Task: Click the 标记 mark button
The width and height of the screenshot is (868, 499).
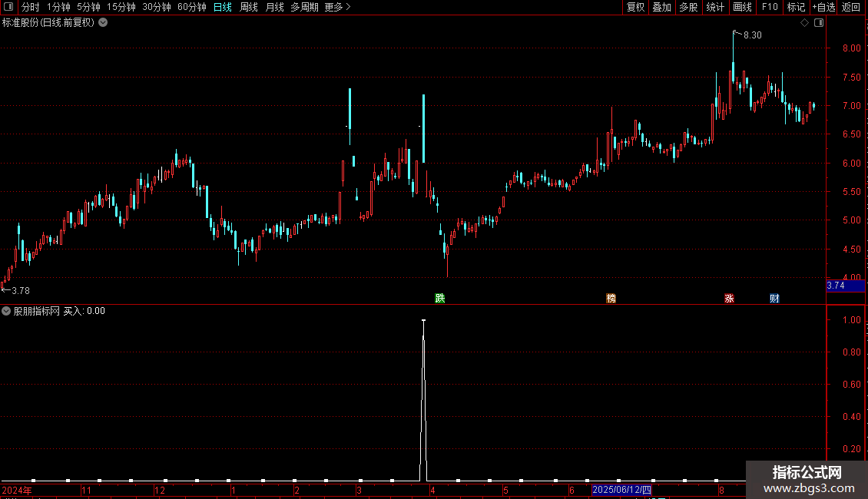Action: point(796,7)
